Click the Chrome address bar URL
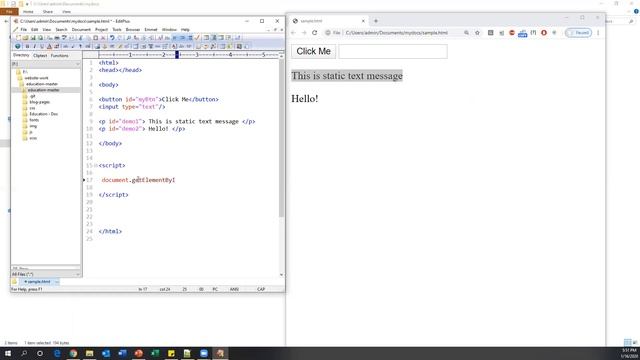 tap(396, 33)
